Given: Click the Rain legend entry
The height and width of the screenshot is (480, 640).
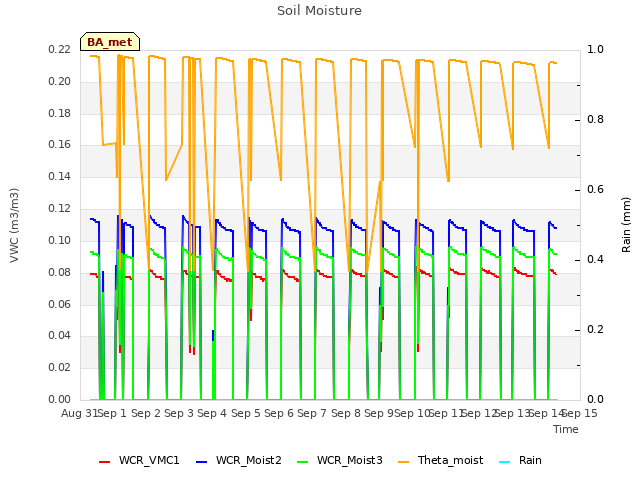Looking at the screenshot, I should 520,460.
